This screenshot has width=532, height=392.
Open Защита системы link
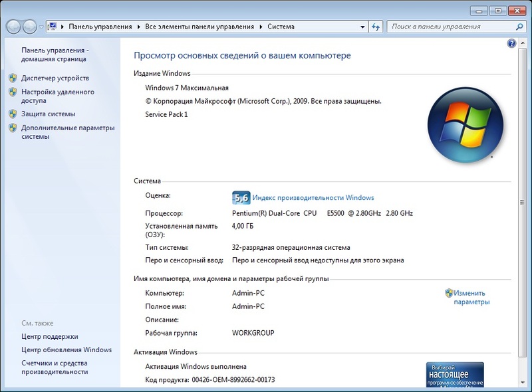point(48,114)
